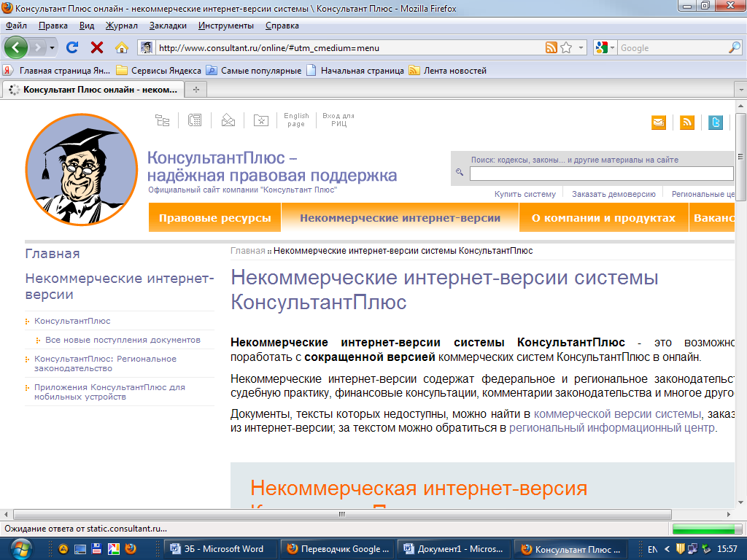Open Вход для РИЦ link
Screen dimensions: 747x560
click(338, 120)
